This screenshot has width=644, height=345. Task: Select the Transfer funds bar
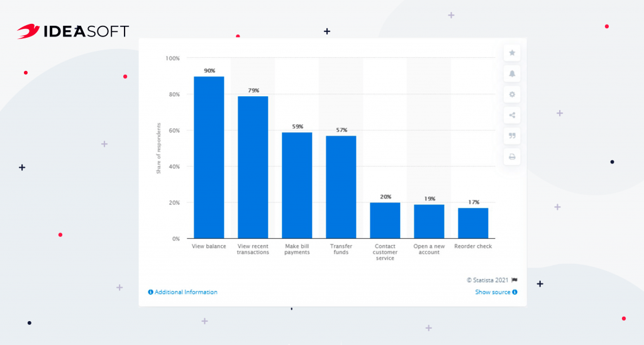coord(341,187)
